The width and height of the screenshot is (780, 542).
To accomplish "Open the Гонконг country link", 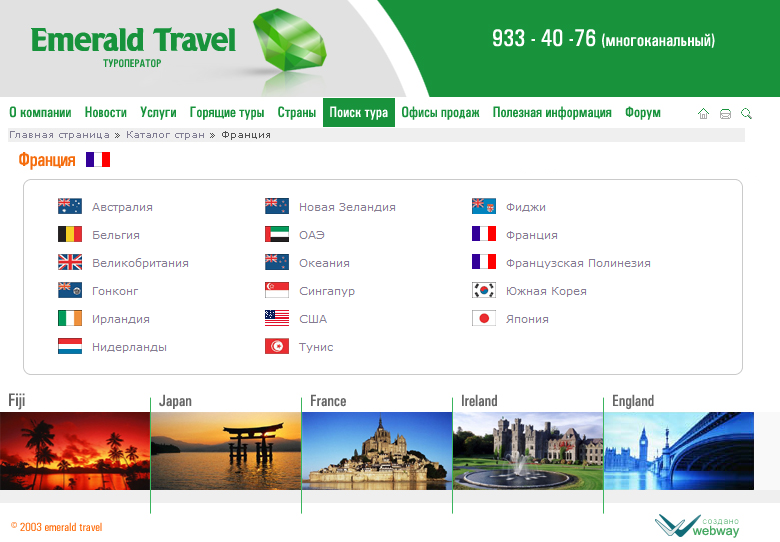I will (x=115, y=291).
